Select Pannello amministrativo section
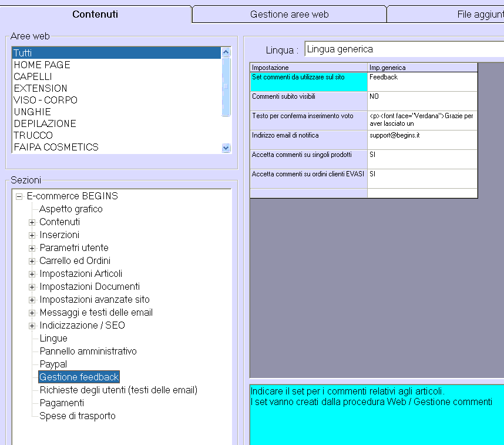 click(x=88, y=352)
